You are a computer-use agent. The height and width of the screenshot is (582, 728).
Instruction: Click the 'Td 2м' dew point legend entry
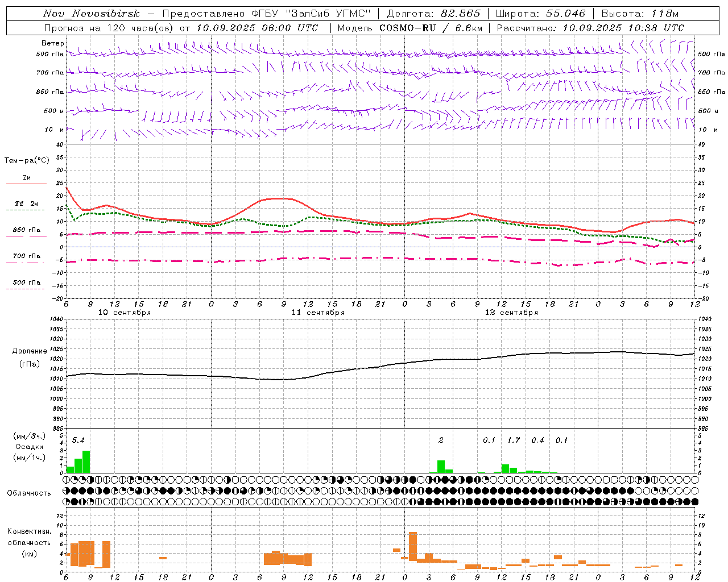pos(26,203)
